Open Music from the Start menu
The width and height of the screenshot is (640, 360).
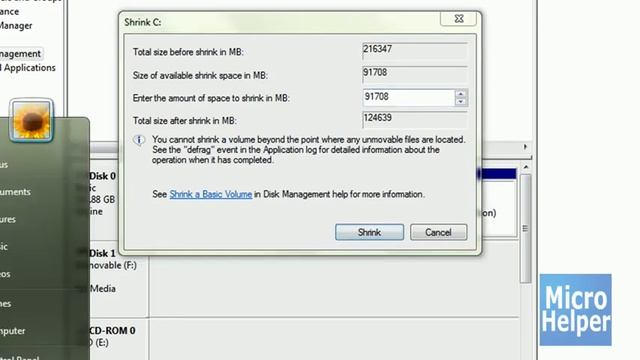[4, 247]
